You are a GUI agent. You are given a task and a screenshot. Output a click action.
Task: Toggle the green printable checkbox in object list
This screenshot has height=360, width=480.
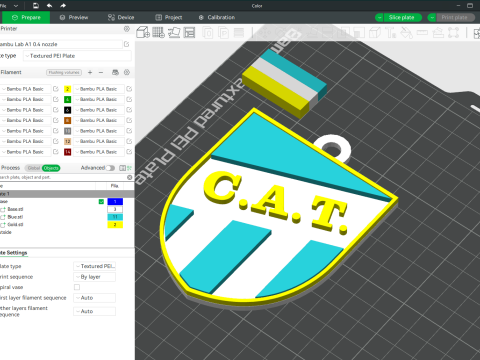pos(101,202)
